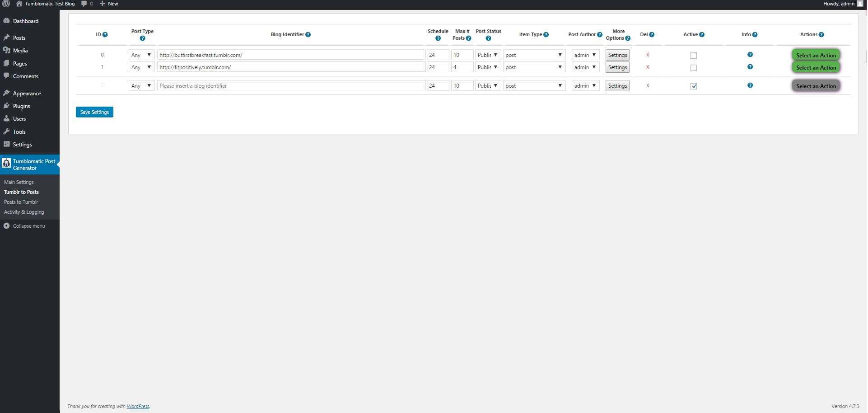868x413 pixels.
Task: Show help for Info column header
Action: tap(755, 35)
